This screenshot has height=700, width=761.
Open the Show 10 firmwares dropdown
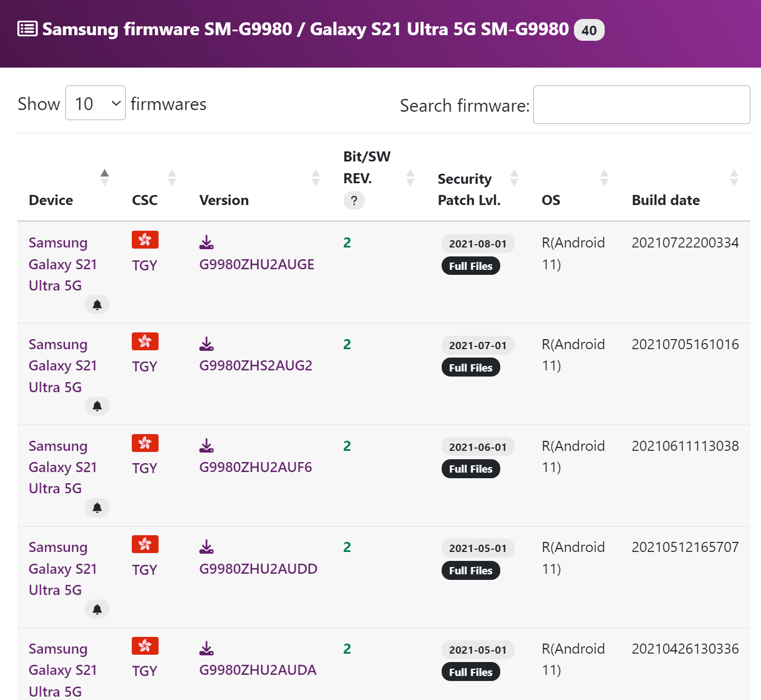coord(95,103)
